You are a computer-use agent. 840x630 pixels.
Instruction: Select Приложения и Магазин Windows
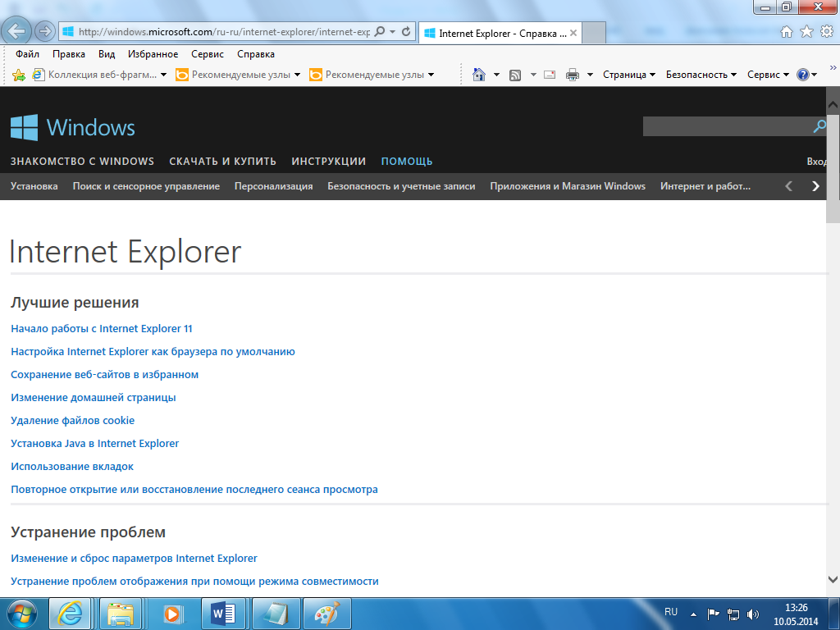coord(568,186)
